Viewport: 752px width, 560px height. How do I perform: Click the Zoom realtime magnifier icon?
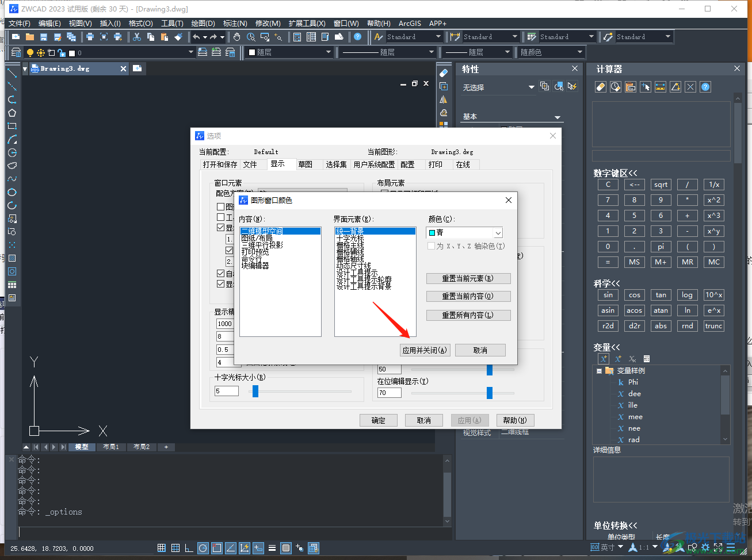251,37
